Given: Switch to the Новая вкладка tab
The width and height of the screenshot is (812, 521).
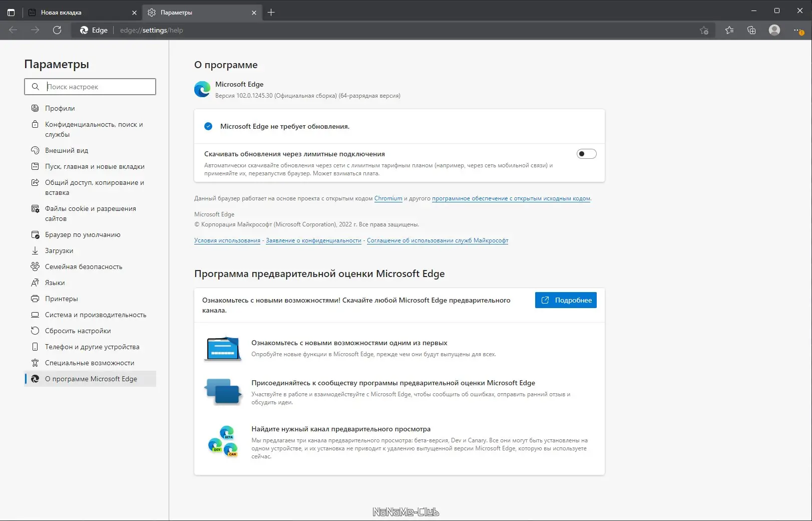Looking at the screenshot, I should [80, 13].
